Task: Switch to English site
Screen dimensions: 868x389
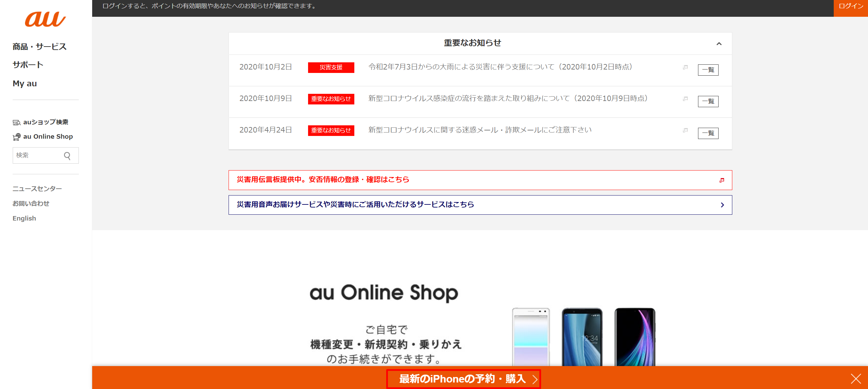Action: [24, 218]
